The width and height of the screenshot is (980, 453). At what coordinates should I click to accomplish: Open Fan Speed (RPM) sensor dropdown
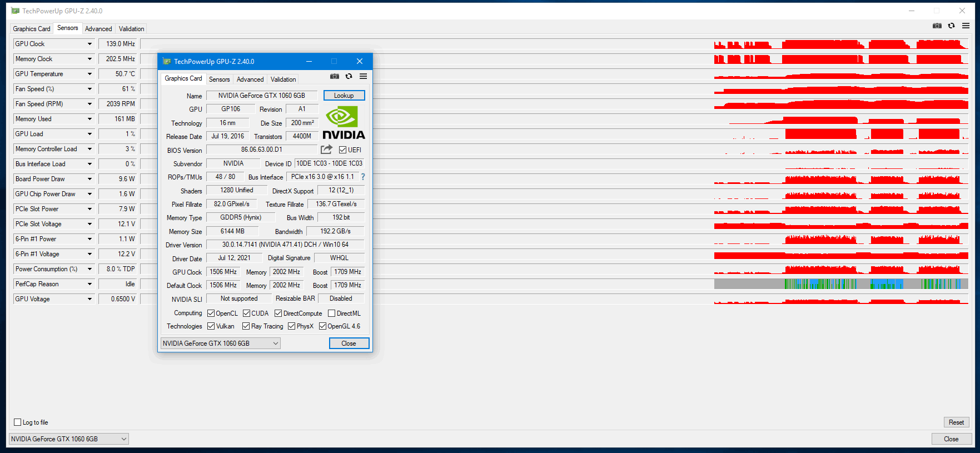pyautogui.click(x=89, y=104)
